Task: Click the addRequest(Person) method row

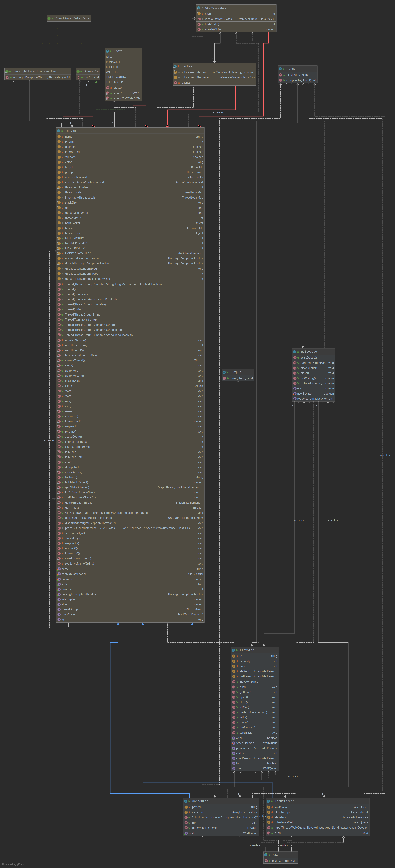Action: point(313,363)
